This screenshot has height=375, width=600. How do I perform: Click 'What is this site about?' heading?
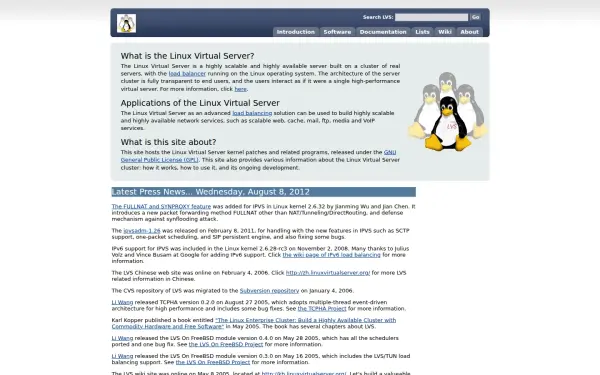point(168,142)
